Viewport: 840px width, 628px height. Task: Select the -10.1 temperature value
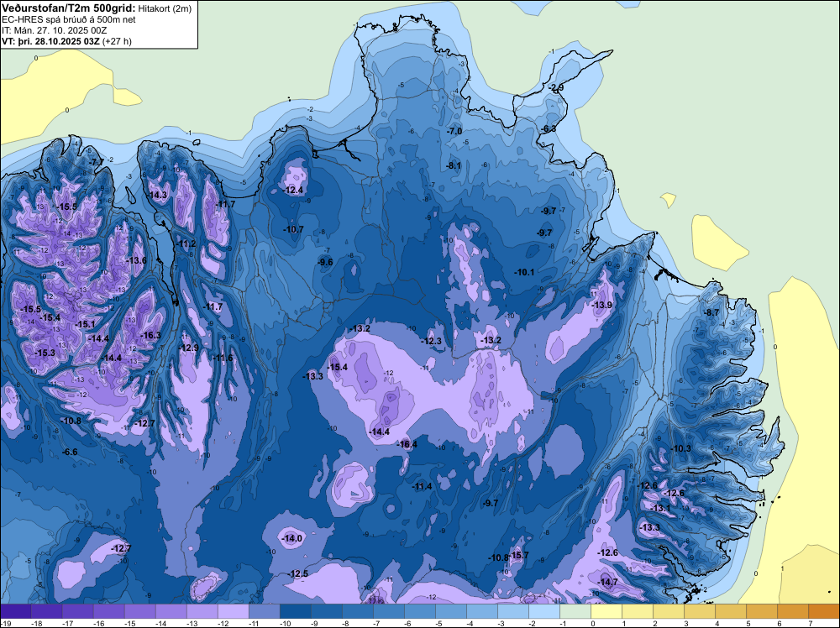click(x=524, y=272)
